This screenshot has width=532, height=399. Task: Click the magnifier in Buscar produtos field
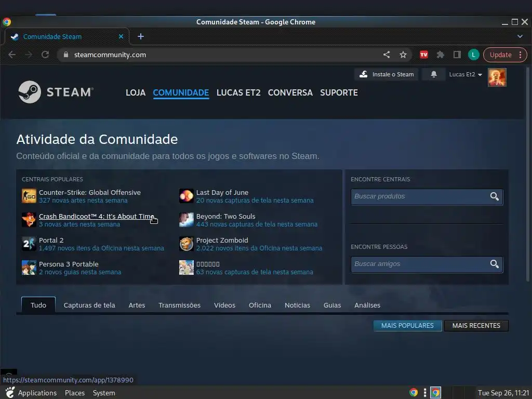tap(495, 196)
